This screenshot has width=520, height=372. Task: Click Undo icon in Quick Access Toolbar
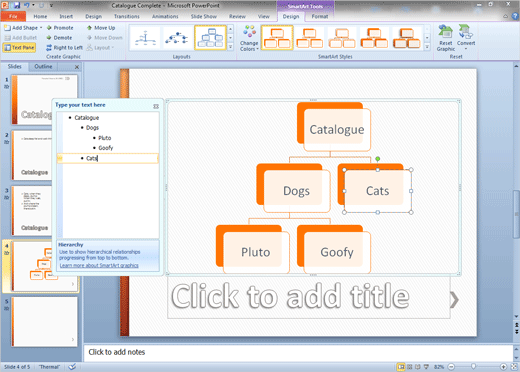pyautogui.click(x=27, y=5)
